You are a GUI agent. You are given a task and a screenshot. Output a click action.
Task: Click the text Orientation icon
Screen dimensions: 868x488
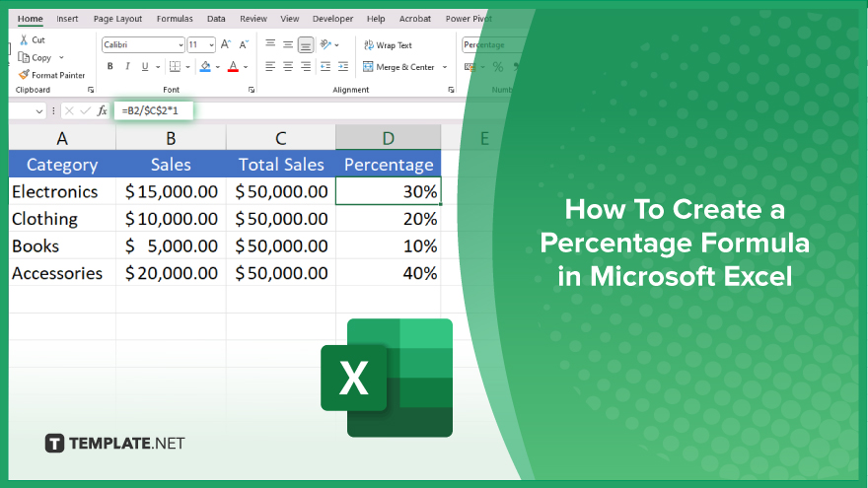tap(325, 44)
